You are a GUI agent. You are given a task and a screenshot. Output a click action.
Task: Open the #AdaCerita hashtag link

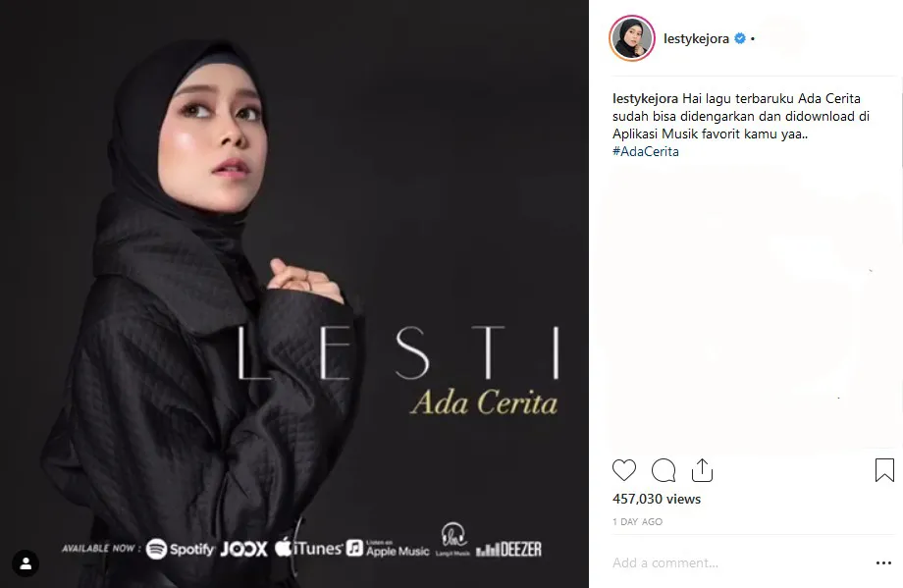[x=646, y=151]
